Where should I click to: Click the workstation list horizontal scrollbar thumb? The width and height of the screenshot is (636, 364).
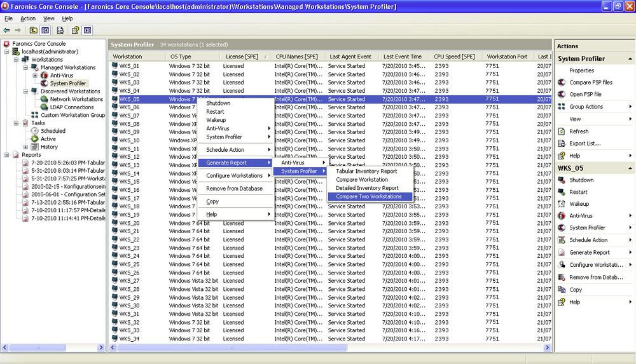[232, 347]
